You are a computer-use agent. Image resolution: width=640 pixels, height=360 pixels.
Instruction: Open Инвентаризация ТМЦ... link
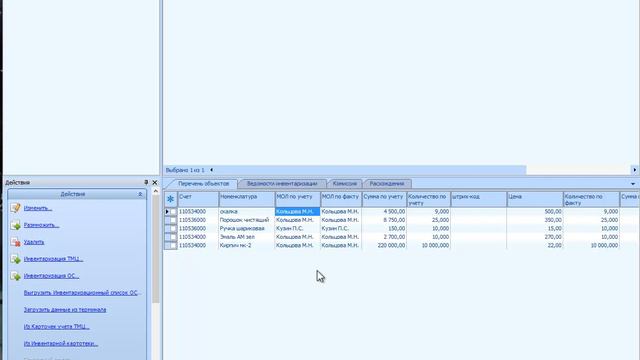click(53, 259)
